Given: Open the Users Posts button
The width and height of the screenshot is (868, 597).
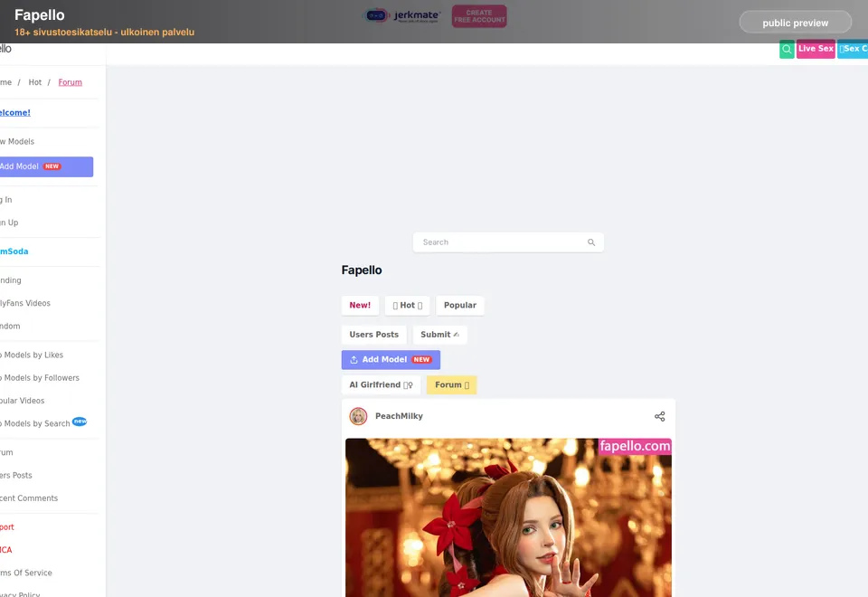Looking at the screenshot, I should (x=373, y=335).
